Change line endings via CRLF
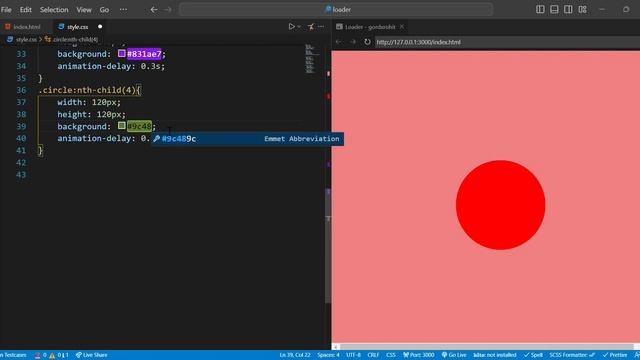640x360 pixels. [373, 355]
